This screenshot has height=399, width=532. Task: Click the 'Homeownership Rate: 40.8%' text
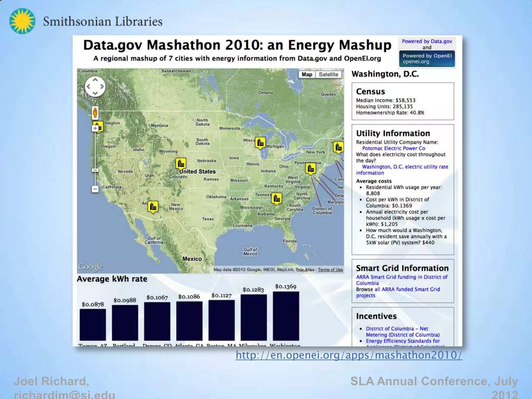pos(390,113)
